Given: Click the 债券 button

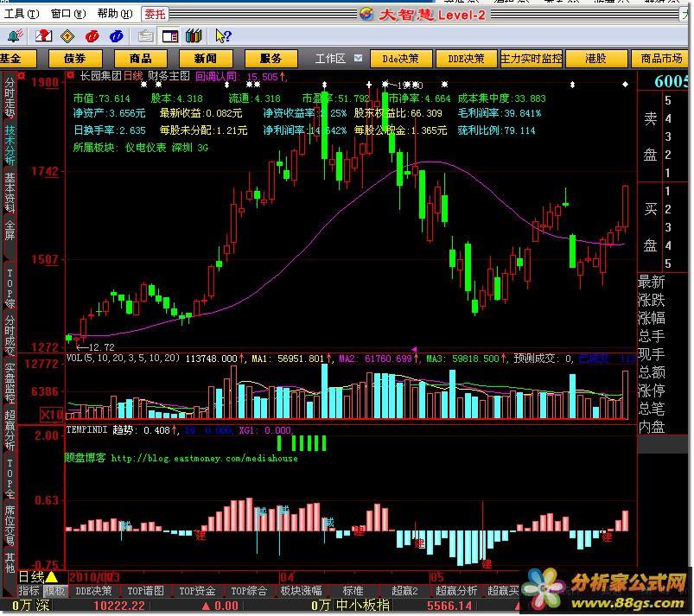Looking at the screenshot, I should (75, 59).
